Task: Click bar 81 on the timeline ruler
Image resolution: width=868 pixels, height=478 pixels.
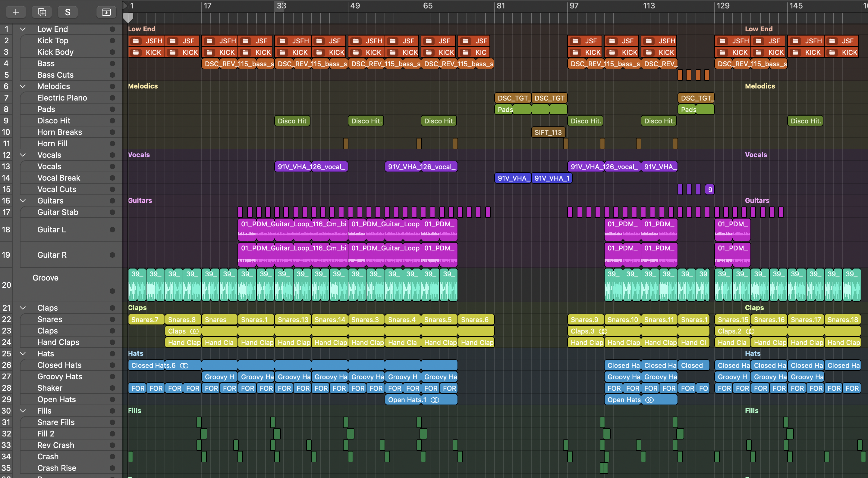Action: tap(501, 6)
